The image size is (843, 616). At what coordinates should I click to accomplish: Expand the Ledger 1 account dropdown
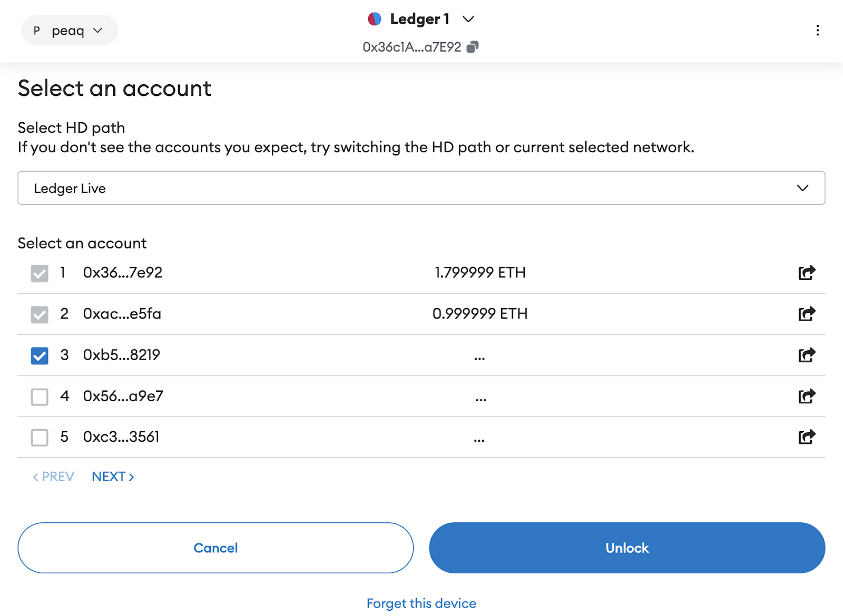coord(468,18)
